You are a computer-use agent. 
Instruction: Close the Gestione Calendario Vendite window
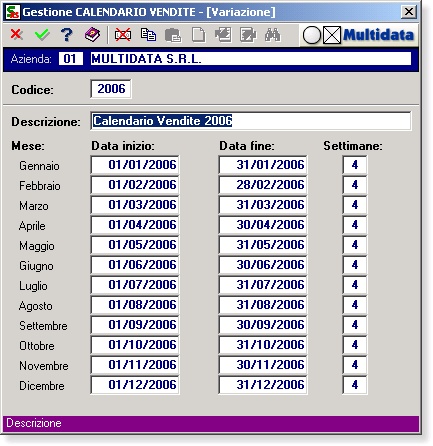pyautogui.click(x=409, y=12)
